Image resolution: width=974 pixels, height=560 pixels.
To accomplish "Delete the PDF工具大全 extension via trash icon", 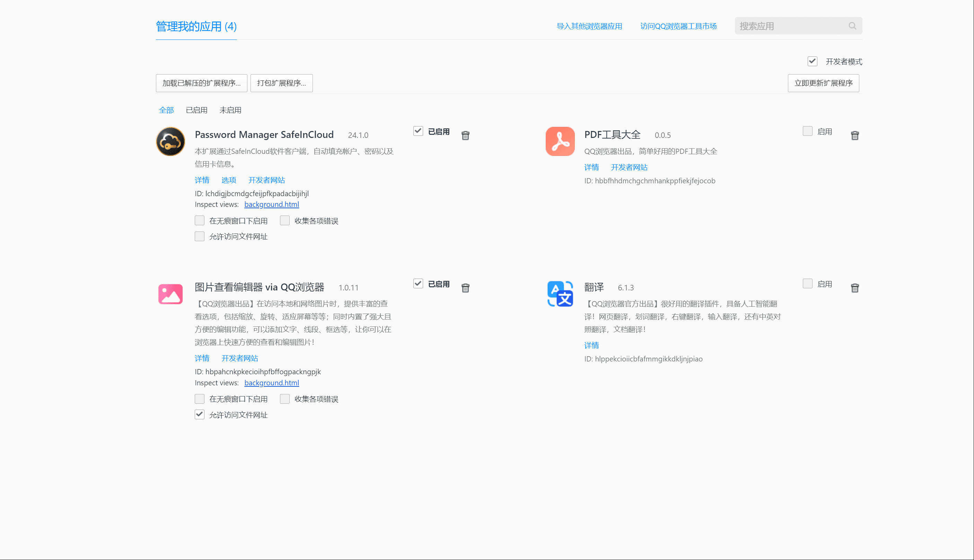I will coord(855,135).
